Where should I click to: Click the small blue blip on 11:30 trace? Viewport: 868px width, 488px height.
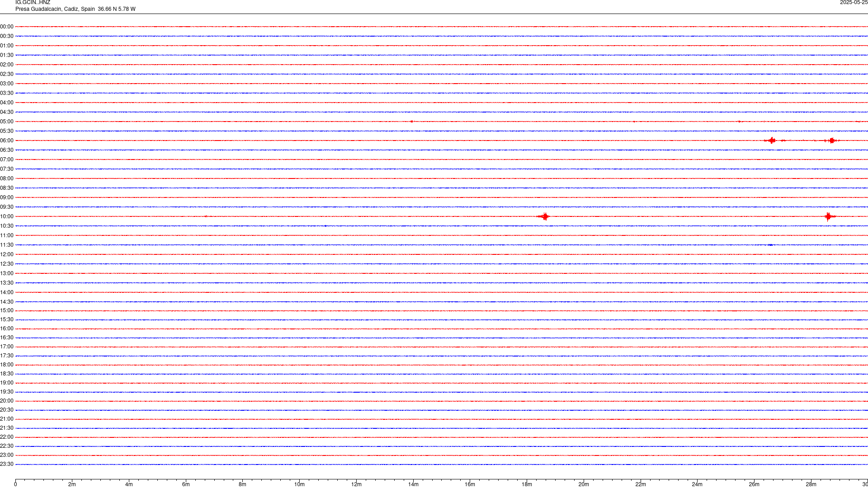pos(770,245)
